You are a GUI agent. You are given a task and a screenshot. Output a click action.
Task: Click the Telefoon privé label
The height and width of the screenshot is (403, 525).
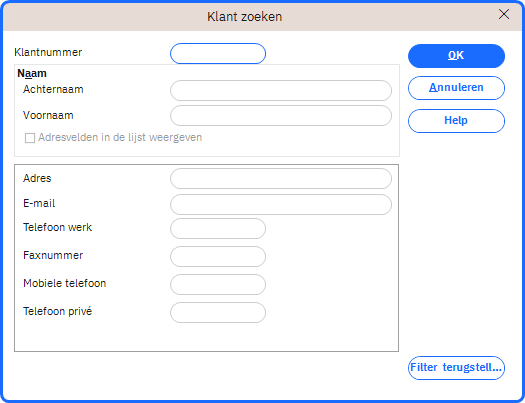click(58, 312)
